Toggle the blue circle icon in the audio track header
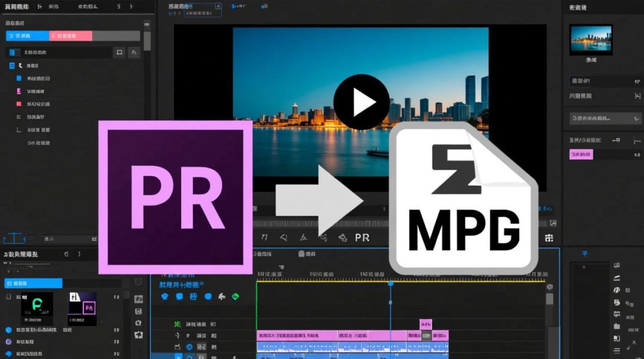Viewport: 644px width, 359px height. coord(189,347)
